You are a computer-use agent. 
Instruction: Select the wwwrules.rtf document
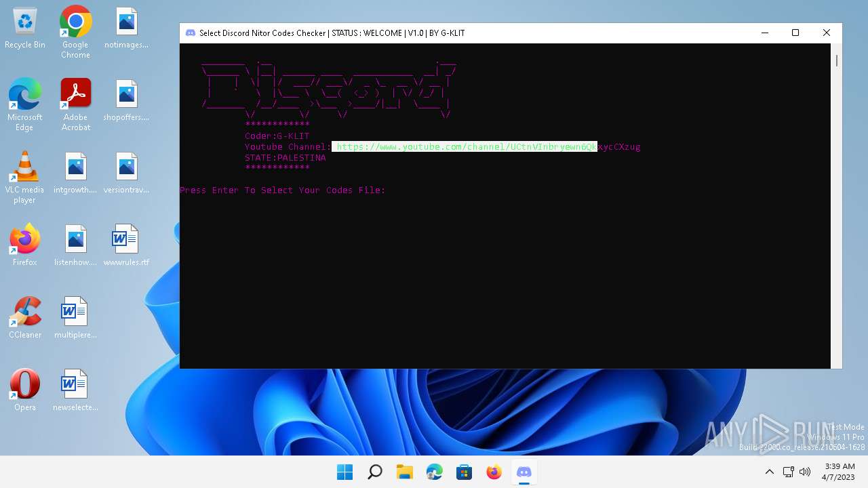pos(126,245)
